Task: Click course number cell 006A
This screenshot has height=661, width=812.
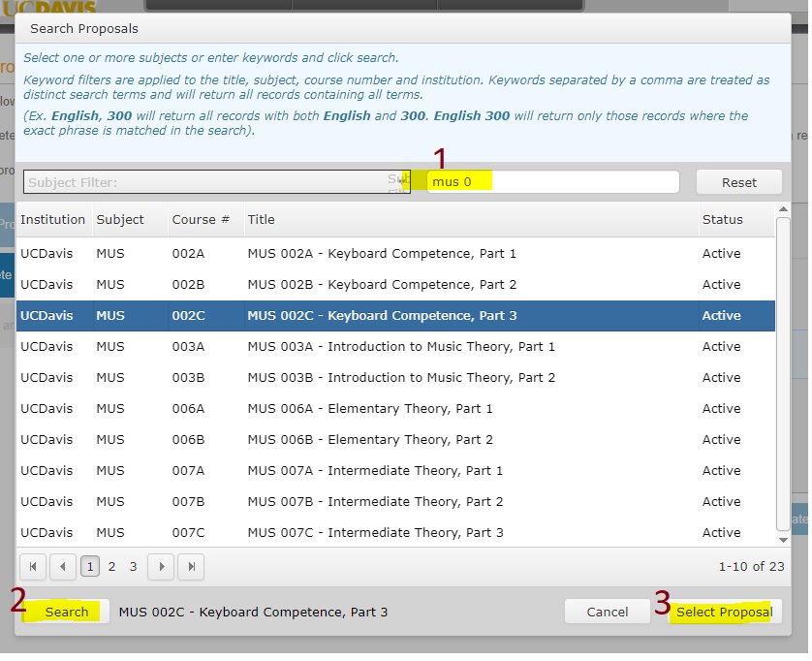Action: click(x=189, y=410)
